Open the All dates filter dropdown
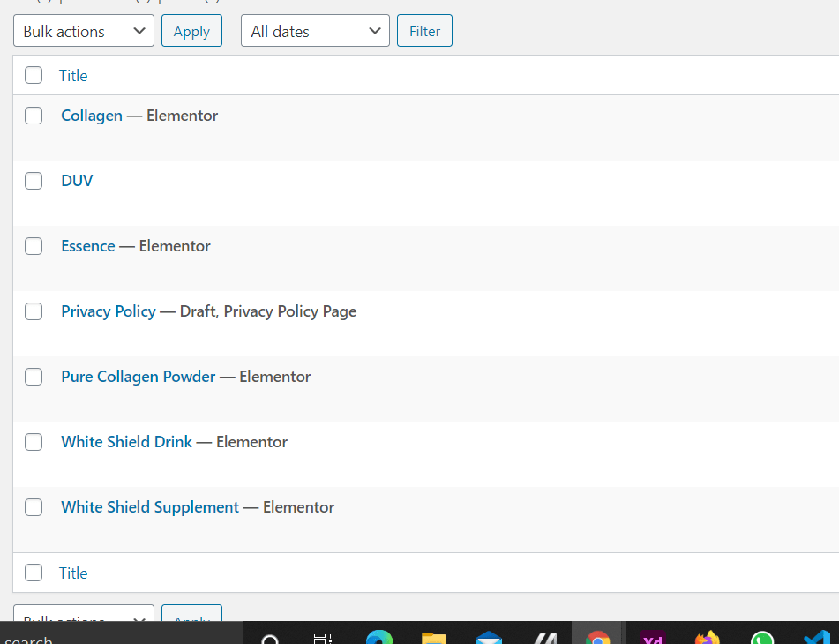The image size is (839, 644). click(315, 31)
